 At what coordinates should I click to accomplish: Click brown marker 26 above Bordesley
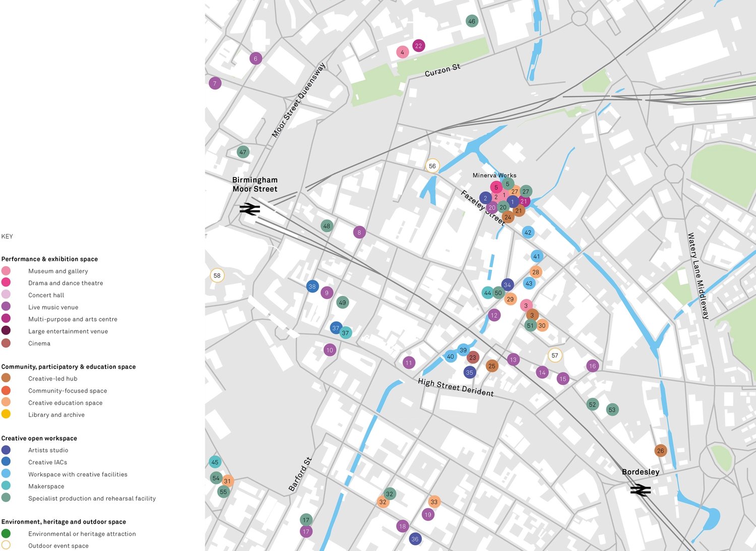click(661, 451)
